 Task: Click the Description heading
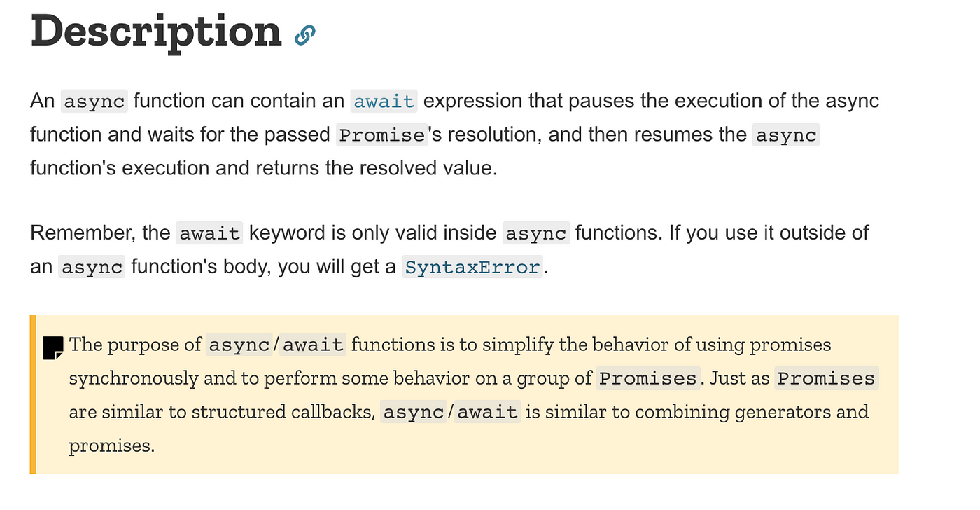(x=156, y=30)
